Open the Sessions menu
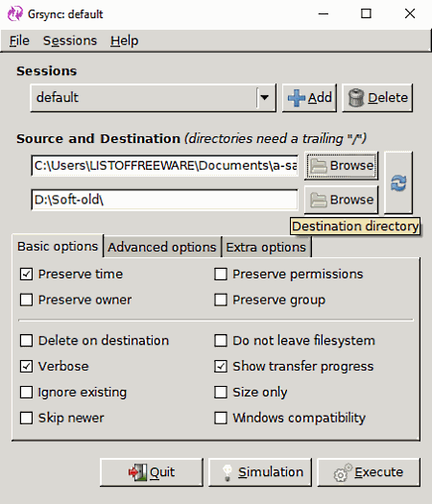Screen dimensions: 432x504 pyautogui.click(x=70, y=41)
